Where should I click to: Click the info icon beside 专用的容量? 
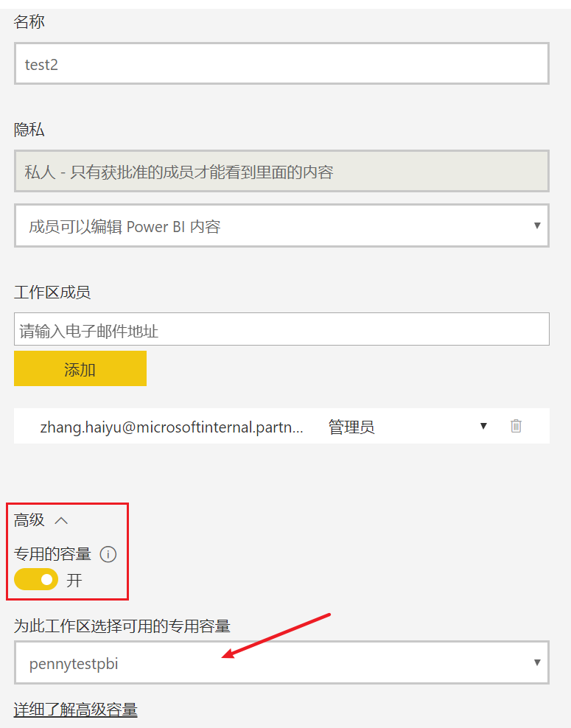point(108,555)
